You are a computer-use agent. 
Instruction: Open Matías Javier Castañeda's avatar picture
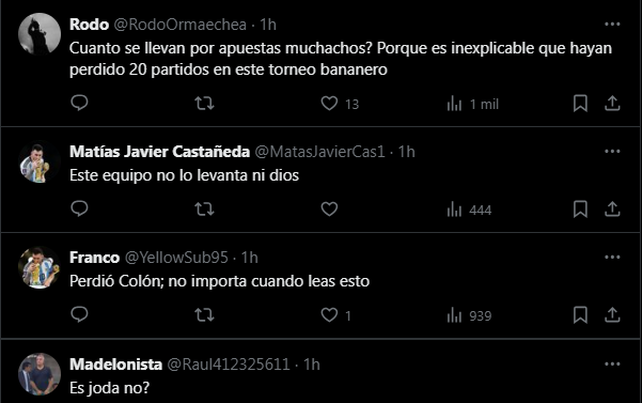pyautogui.click(x=40, y=163)
